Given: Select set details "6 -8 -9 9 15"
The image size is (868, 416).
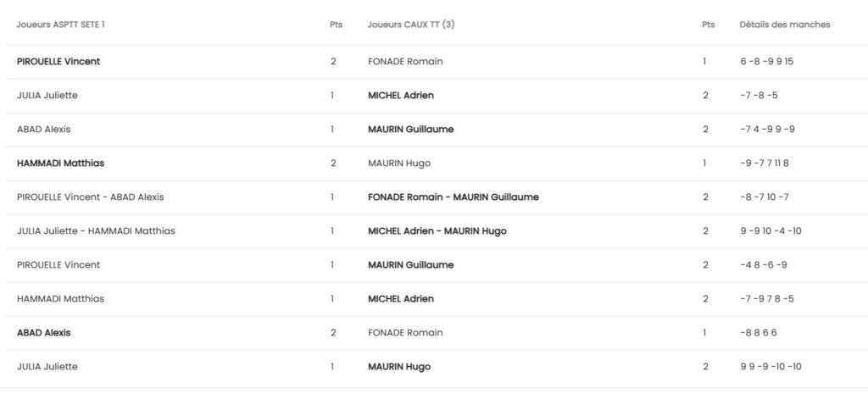Looking at the screenshot, I should 766,62.
